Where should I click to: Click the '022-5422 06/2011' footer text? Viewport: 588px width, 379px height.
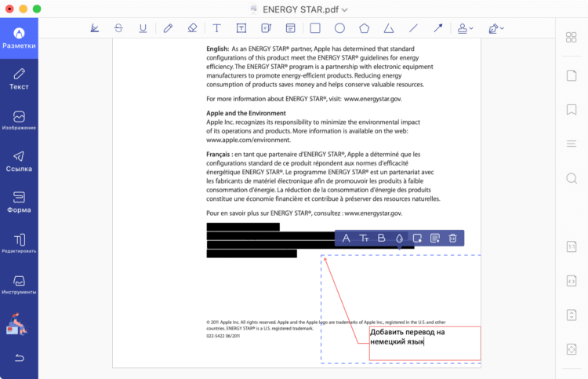(223, 336)
